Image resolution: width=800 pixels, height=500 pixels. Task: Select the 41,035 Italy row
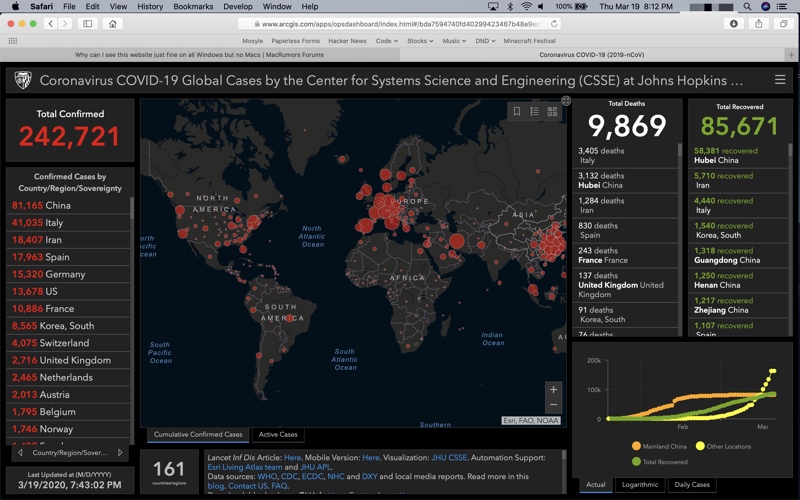[68, 222]
